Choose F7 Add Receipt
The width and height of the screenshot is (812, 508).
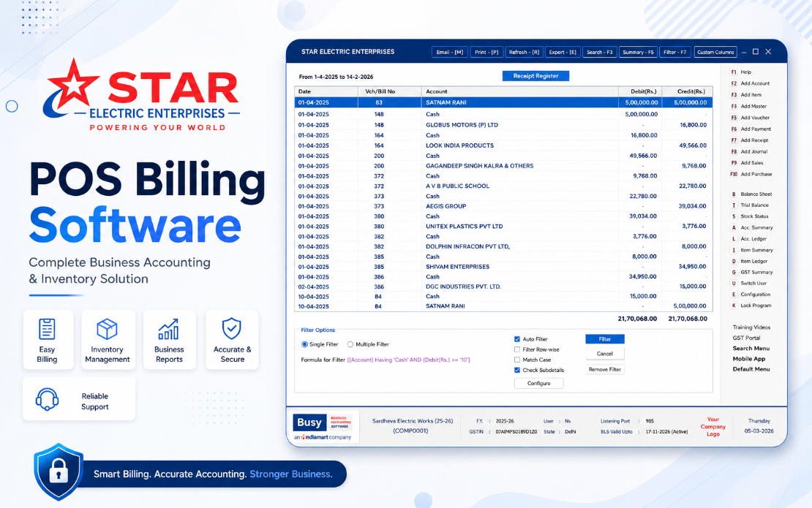pyautogui.click(x=749, y=140)
